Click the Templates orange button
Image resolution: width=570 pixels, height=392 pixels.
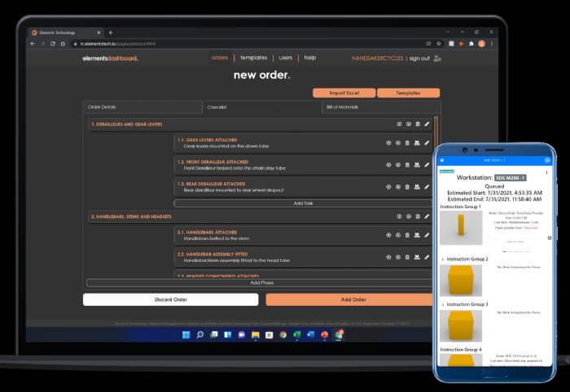tap(408, 93)
